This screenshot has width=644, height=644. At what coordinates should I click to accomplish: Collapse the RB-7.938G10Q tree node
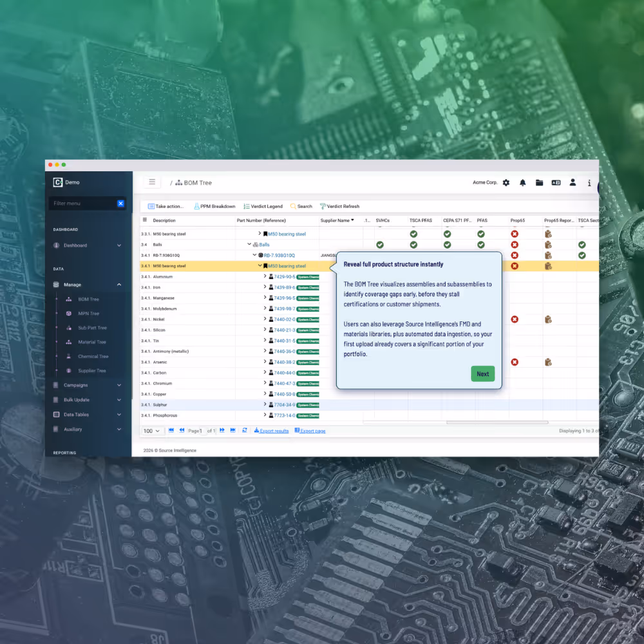coord(254,255)
